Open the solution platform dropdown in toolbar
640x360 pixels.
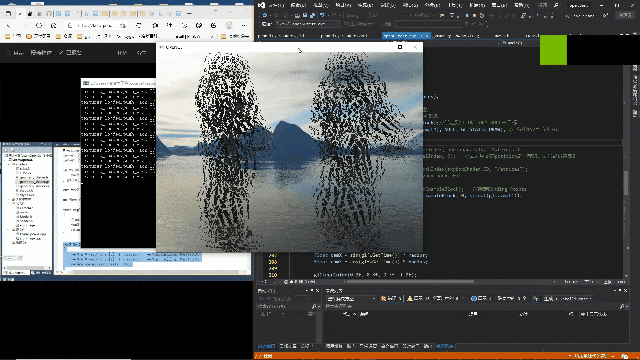point(388,16)
